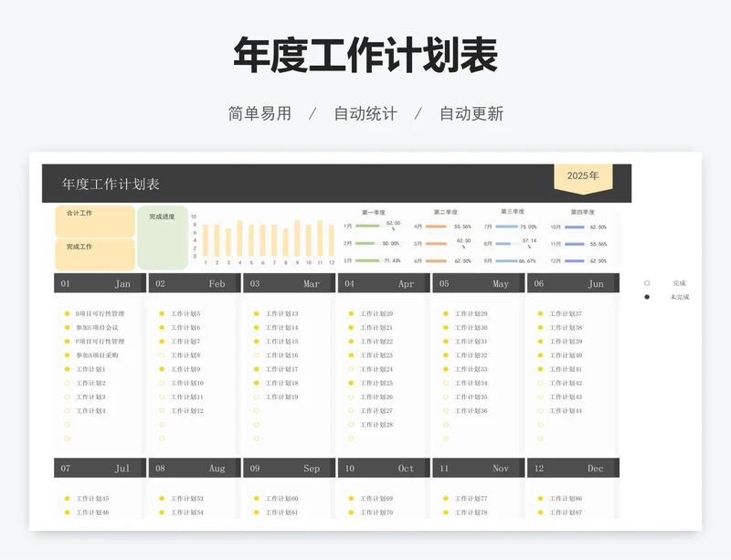The image size is (731, 560).
Task: Click the 自动统计 subtitle text
Action: pos(365,114)
